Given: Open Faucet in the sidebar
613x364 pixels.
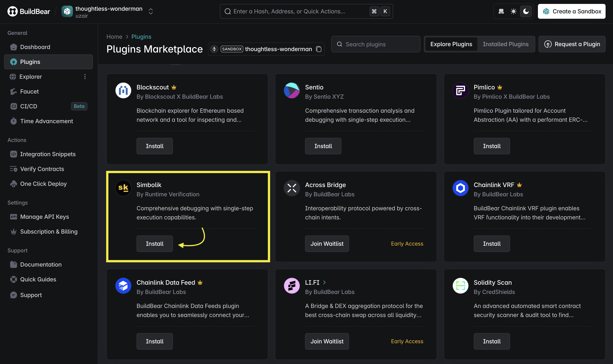Looking at the screenshot, I should 48,91.
